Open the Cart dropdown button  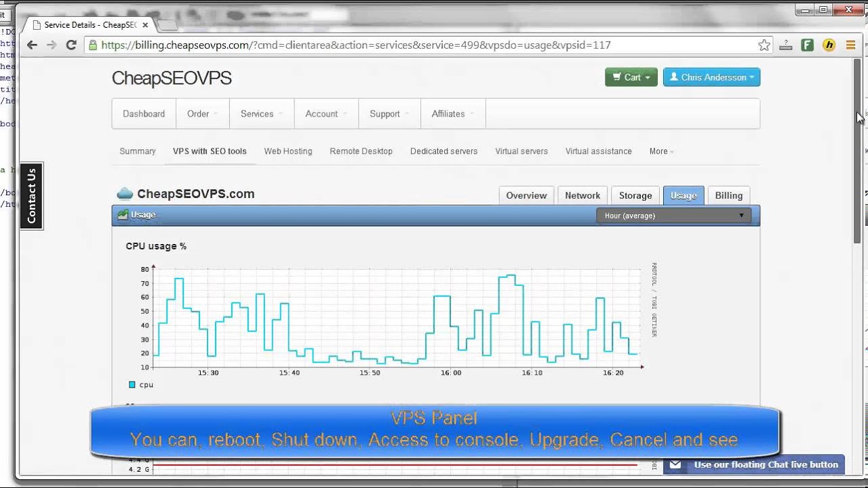point(631,77)
